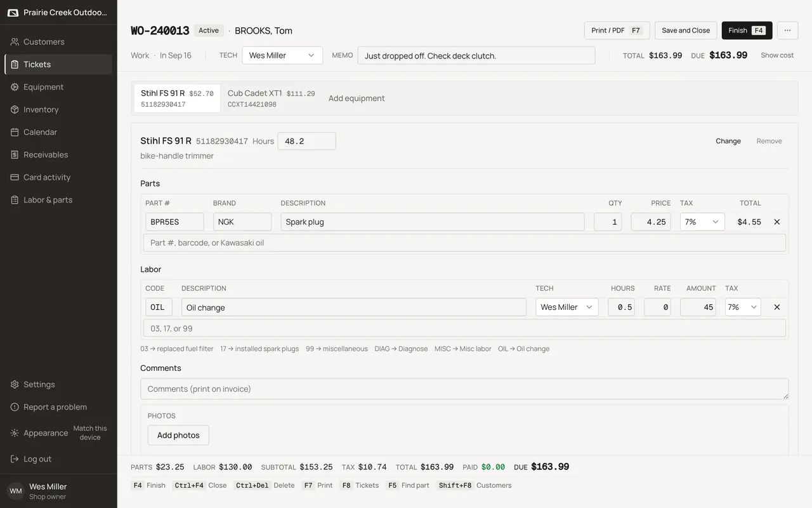This screenshot has width=812, height=508.
Task: Select the Cub Cadet XT1 equipment tab
Action: click(x=272, y=98)
